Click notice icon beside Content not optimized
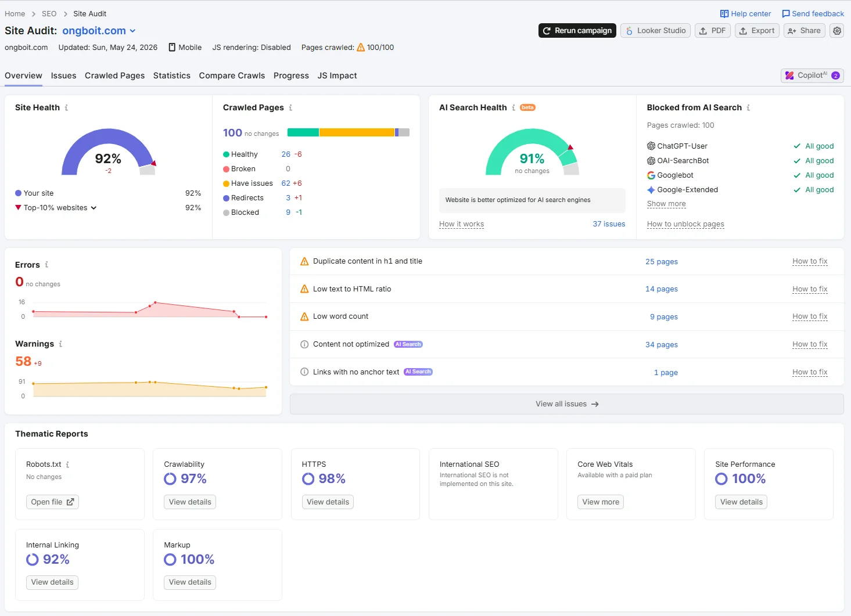The width and height of the screenshot is (851, 616). tap(304, 344)
